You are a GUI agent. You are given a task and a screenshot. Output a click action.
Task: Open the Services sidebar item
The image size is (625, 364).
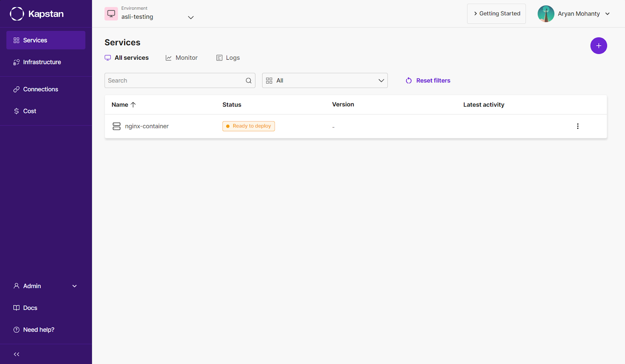coord(46,40)
